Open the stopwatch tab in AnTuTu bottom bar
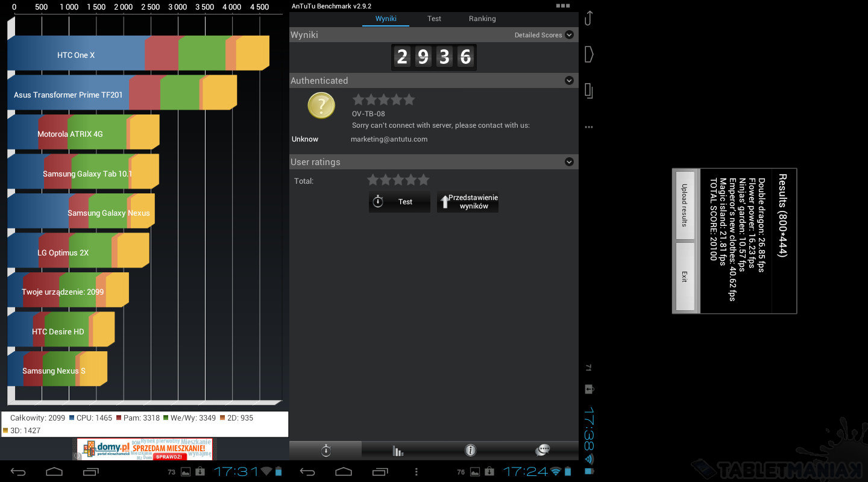 click(325, 450)
